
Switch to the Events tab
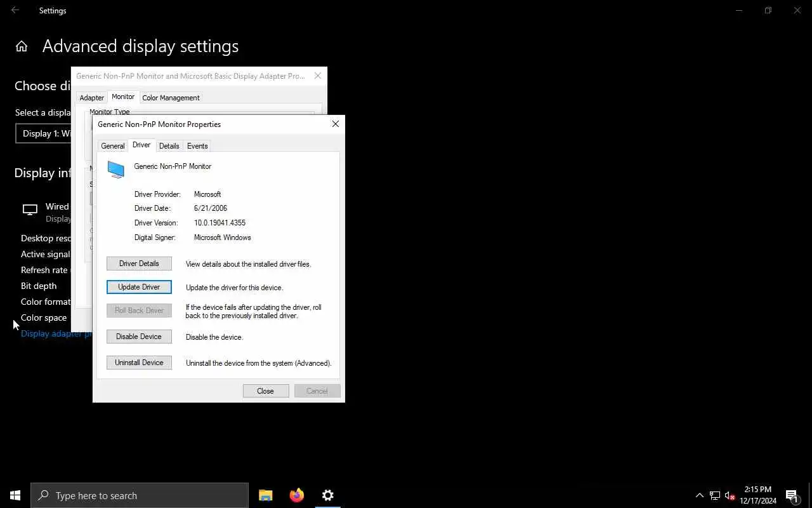pos(197,146)
